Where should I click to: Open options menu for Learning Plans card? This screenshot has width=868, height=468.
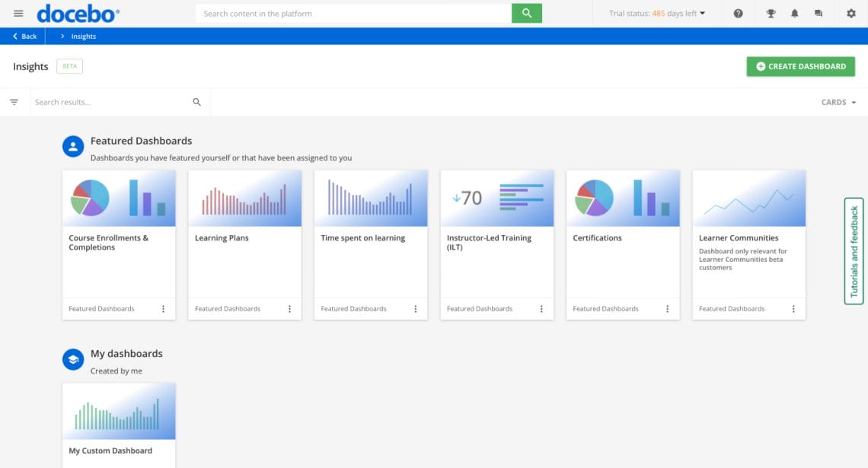[289, 309]
